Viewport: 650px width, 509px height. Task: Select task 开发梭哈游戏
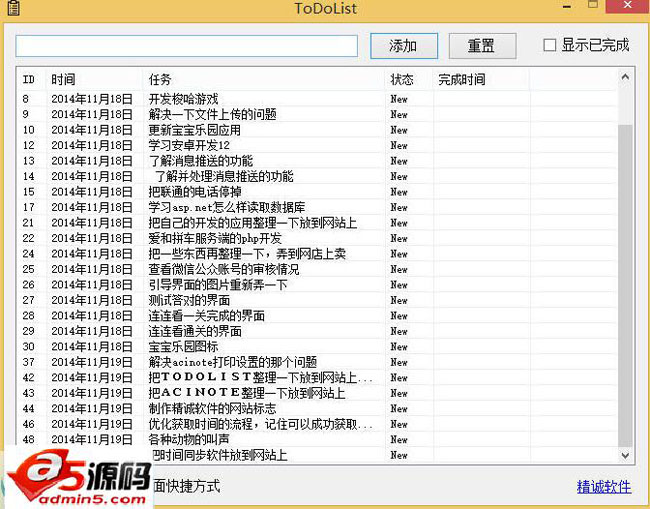[183, 99]
